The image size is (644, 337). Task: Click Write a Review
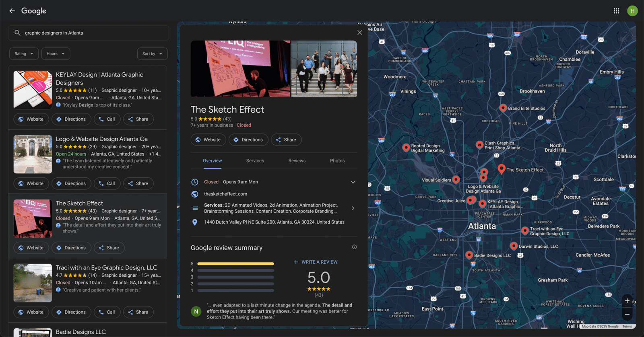(316, 262)
